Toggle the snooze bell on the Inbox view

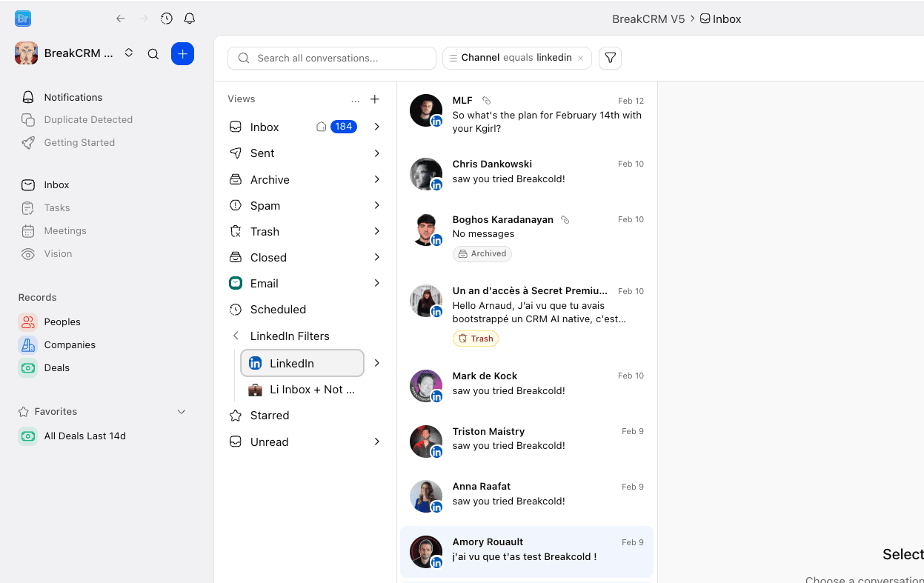tap(321, 126)
